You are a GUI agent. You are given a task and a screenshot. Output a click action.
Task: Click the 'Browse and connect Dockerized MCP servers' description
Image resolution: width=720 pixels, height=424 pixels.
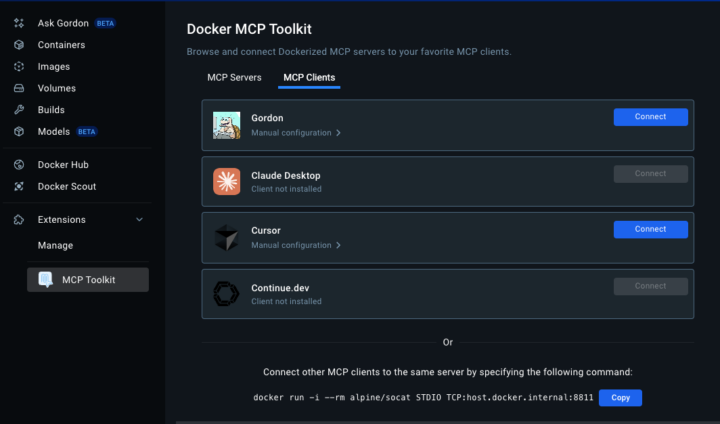pyautogui.click(x=349, y=52)
